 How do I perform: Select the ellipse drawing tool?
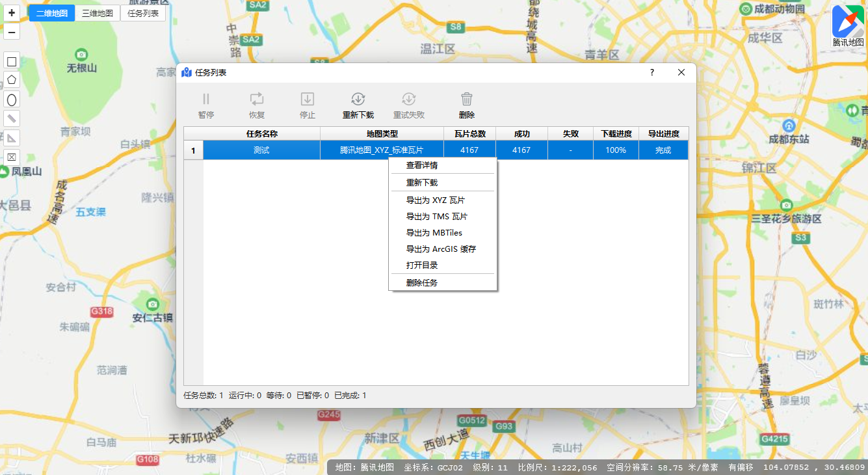(12, 100)
